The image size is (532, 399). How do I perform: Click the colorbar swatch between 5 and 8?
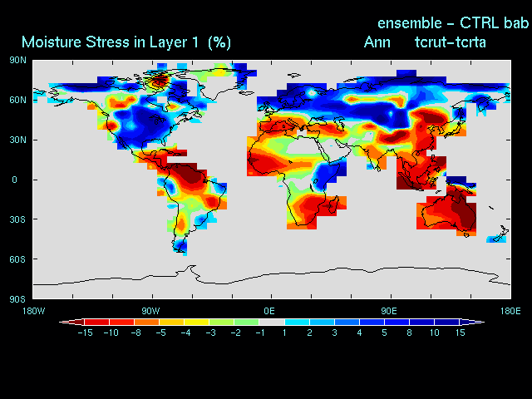click(x=397, y=322)
